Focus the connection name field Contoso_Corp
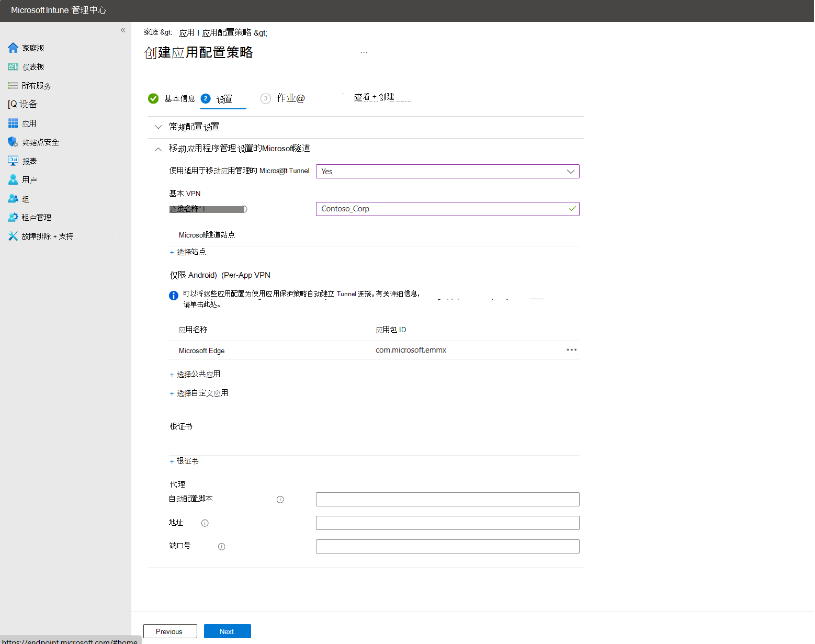815x644 pixels. pos(447,209)
